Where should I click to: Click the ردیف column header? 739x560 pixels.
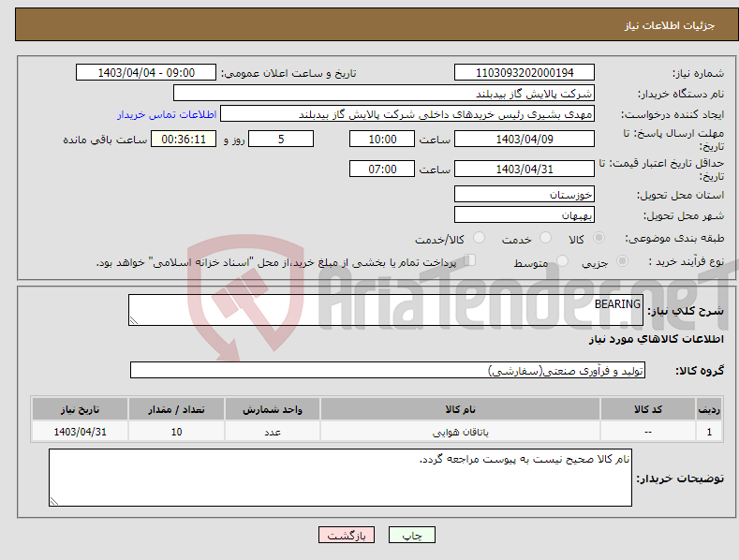pos(709,409)
